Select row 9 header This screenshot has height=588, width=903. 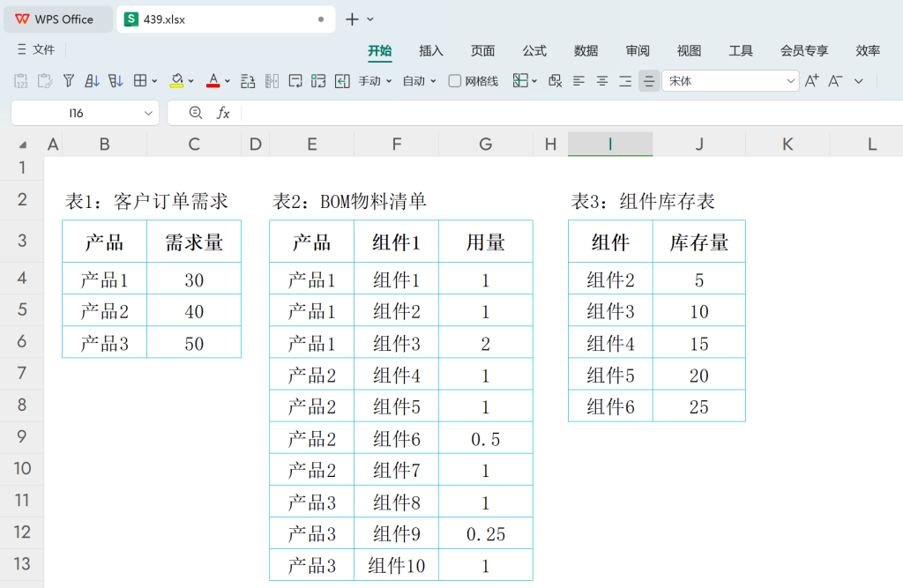22,436
